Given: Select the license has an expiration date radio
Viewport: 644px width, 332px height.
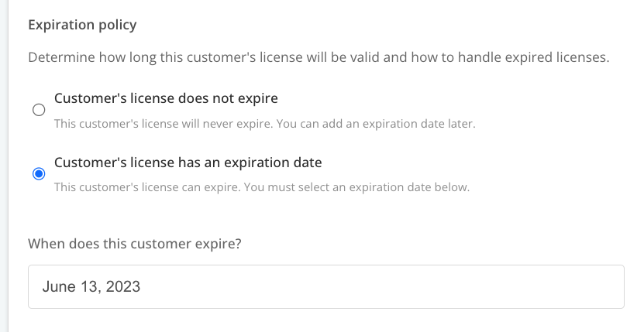Looking at the screenshot, I should coord(39,174).
